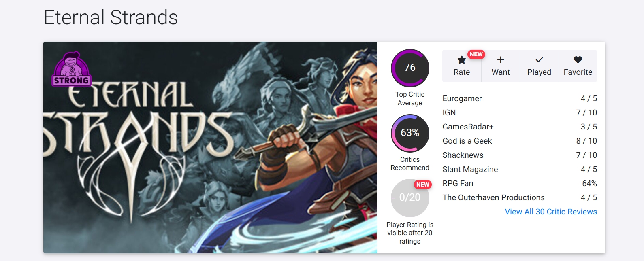Click the star Rate icon
This screenshot has height=261, width=644.
pos(461,60)
